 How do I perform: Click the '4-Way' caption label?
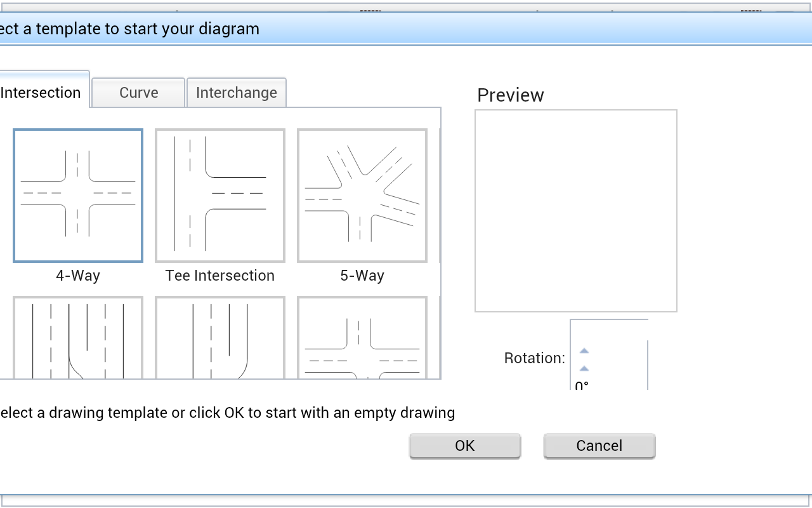(x=78, y=276)
